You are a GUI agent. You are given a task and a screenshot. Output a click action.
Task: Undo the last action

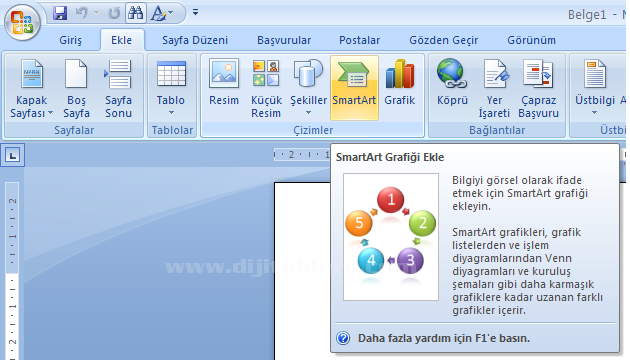[82, 13]
